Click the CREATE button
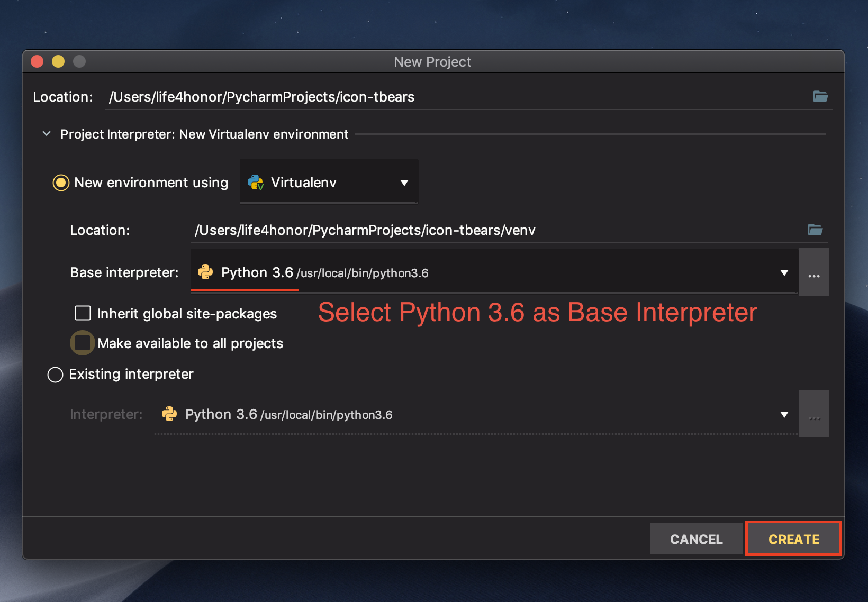Screen dimensions: 868x602 pyautogui.click(x=793, y=539)
